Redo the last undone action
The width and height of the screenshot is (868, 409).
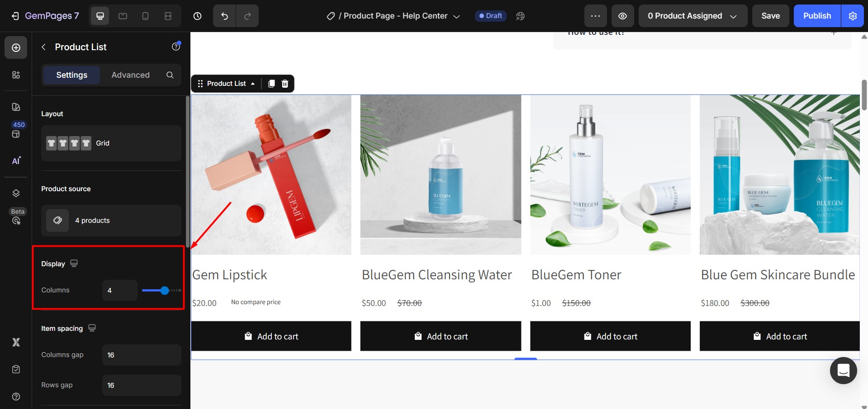point(247,16)
